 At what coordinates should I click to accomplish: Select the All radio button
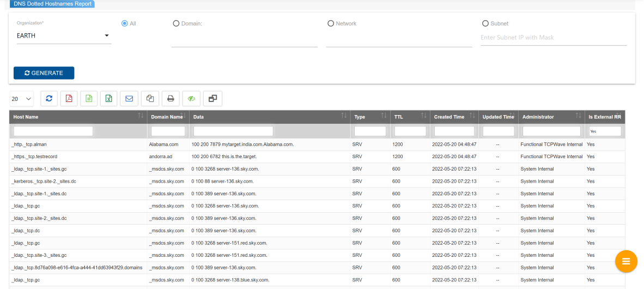(x=125, y=23)
